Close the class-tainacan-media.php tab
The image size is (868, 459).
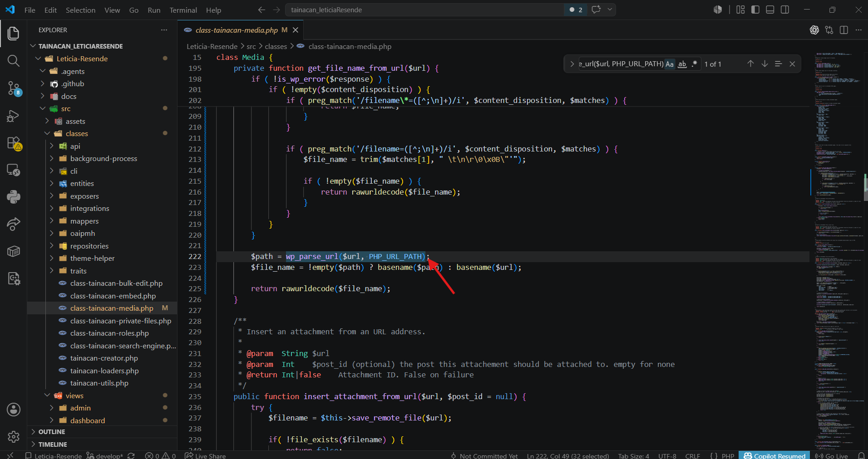pyautogui.click(x=296, y=30)
